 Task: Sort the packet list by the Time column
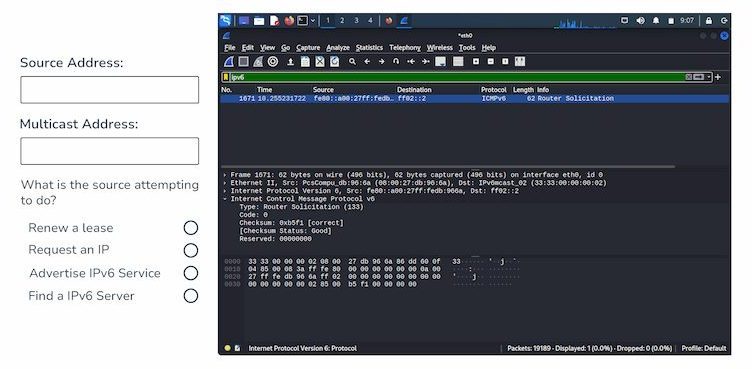(265, 90)
